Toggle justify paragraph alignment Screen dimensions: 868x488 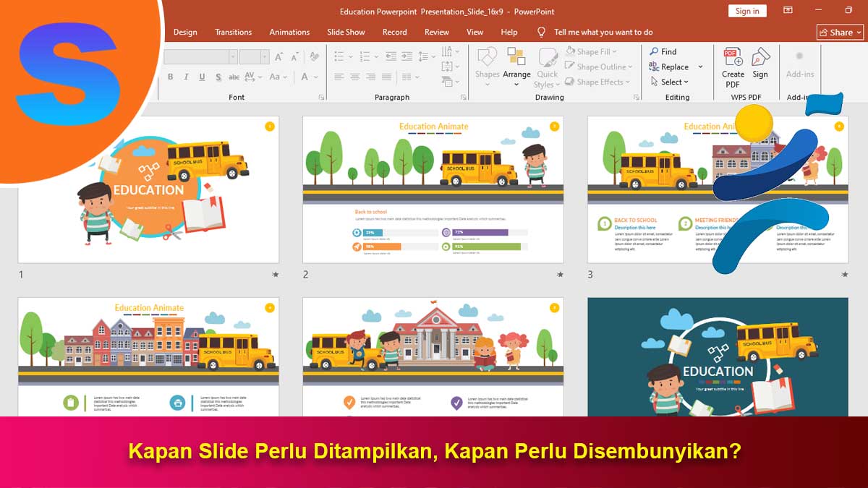point(387,77)
